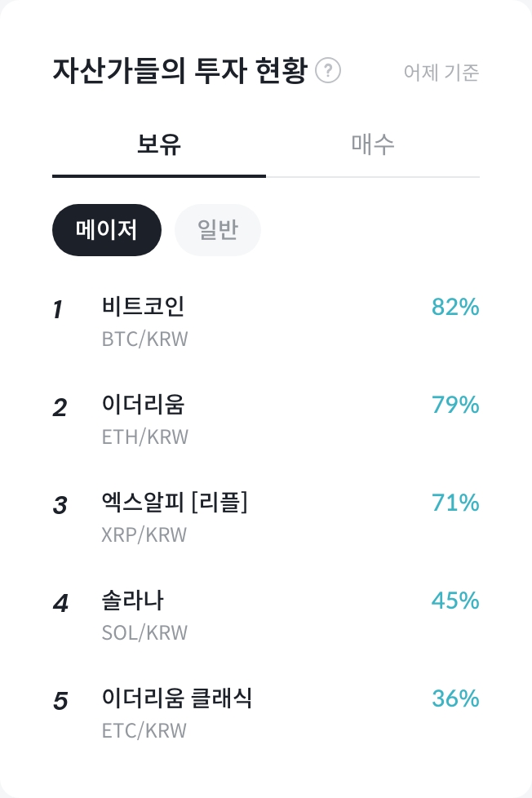Select the 메이저 filter chip

tap(107, 230)
